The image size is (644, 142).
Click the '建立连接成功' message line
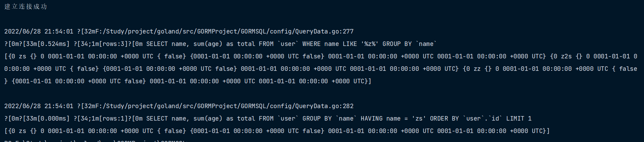(x=26, y=7)
